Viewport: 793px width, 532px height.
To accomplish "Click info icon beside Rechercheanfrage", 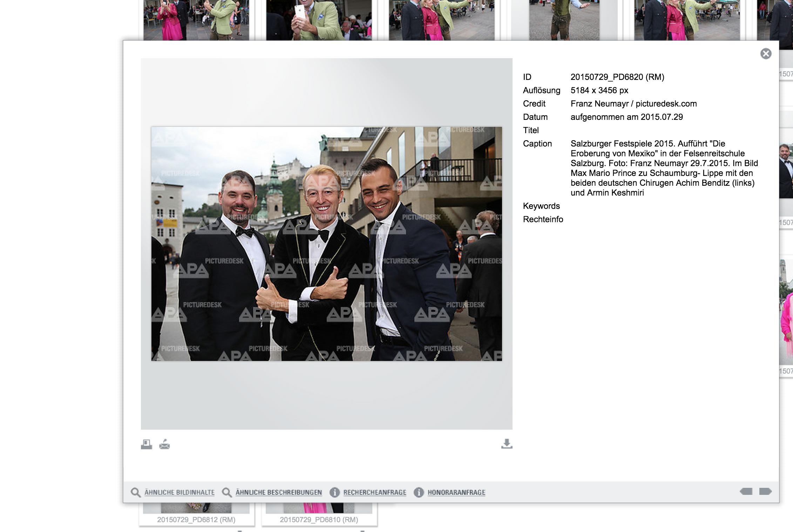I will [334, 492].
